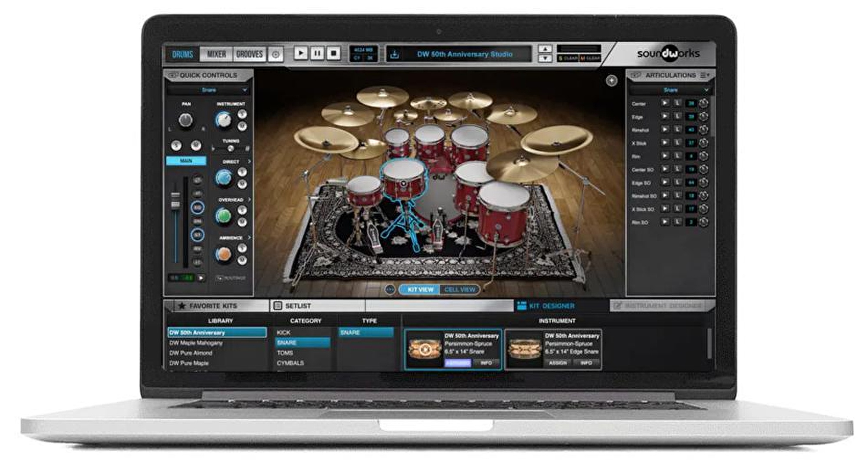The image size is (868, 462).
Task: Open the Instrument Designer tab
Action: coord(662,306)
